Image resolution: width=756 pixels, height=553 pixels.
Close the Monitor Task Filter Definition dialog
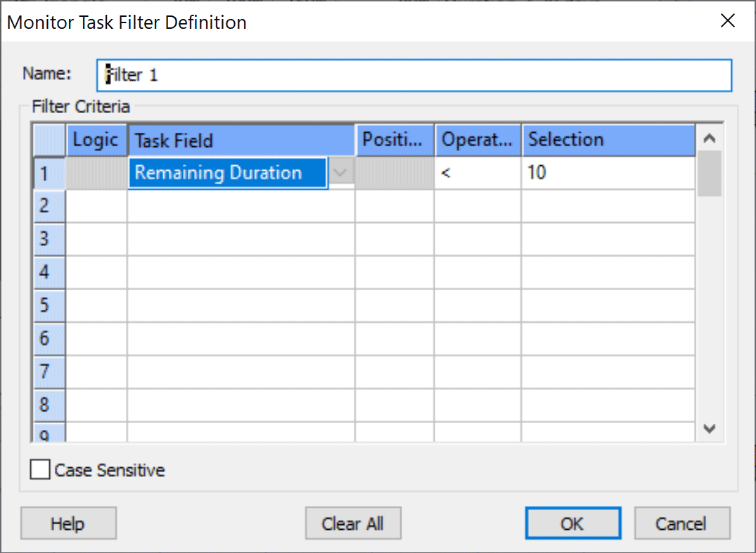point(728,21)
